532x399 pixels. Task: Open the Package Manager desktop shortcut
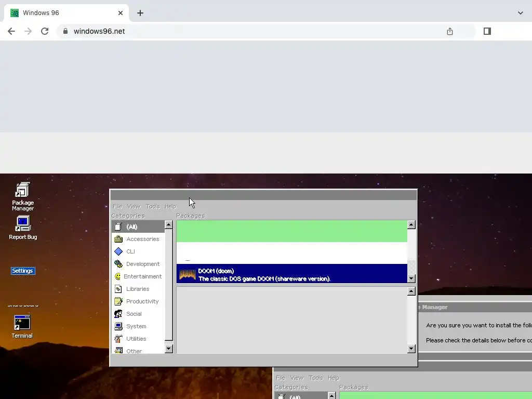[23, 196]
